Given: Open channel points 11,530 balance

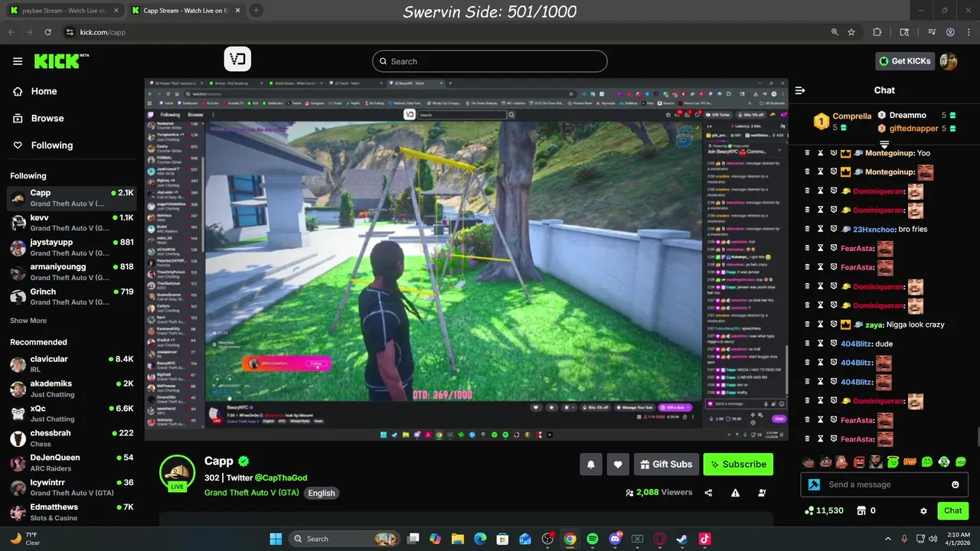Looking at the screenshot, I should (825, 510).
